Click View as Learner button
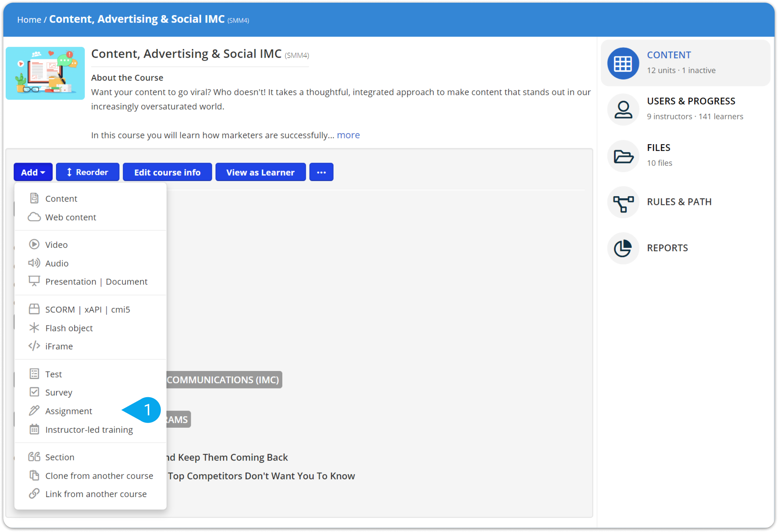 pyautogui.click(x=260, y=172)
